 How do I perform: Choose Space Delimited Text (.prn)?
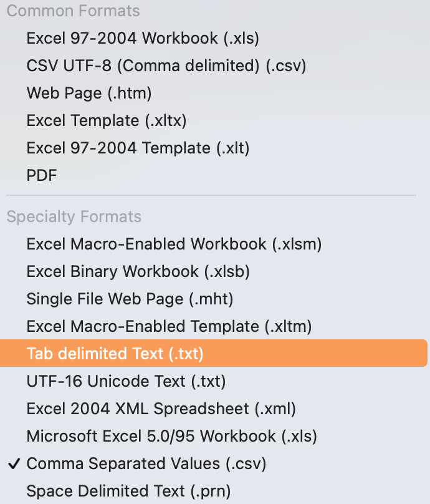[128, 491]
